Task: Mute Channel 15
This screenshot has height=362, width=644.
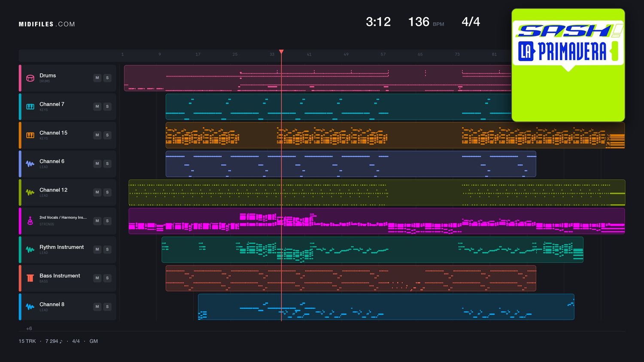Action: 97,135
